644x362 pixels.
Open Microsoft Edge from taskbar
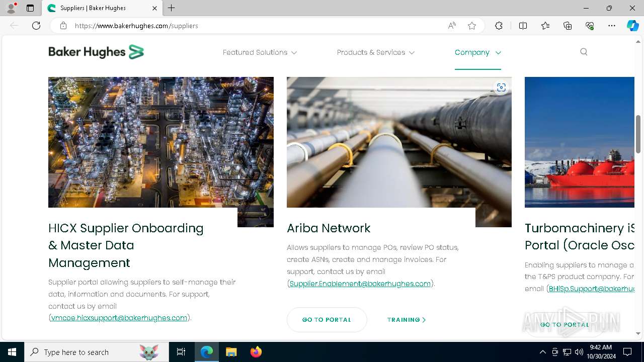(207, 352)
